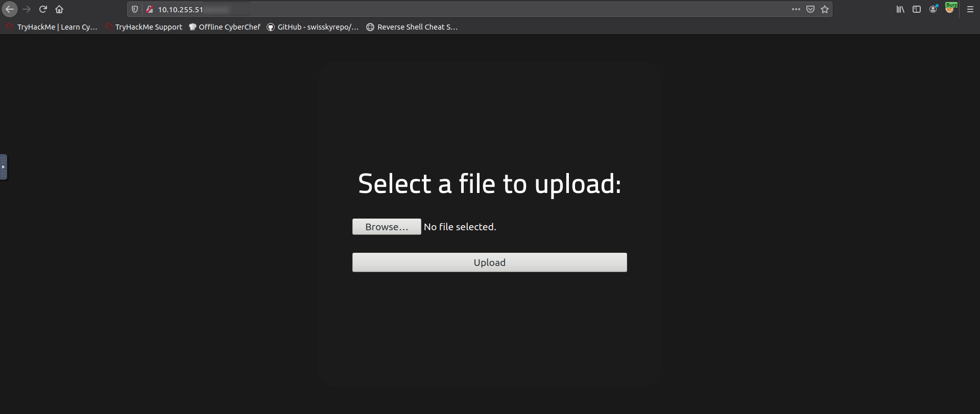Open the GitHub swisskyrepo bookmark

pos(313,27)
